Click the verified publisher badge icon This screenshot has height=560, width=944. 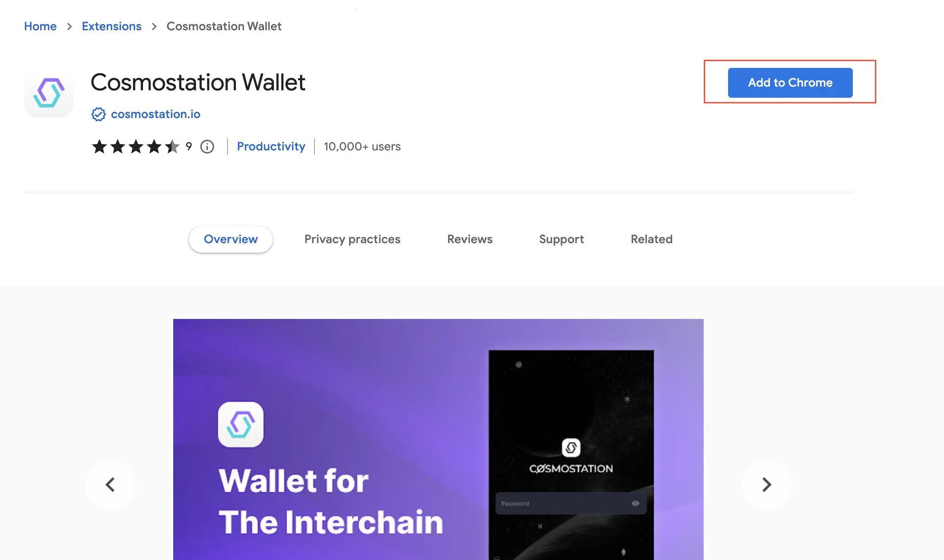pyautogui.click(x=98, y=114)
